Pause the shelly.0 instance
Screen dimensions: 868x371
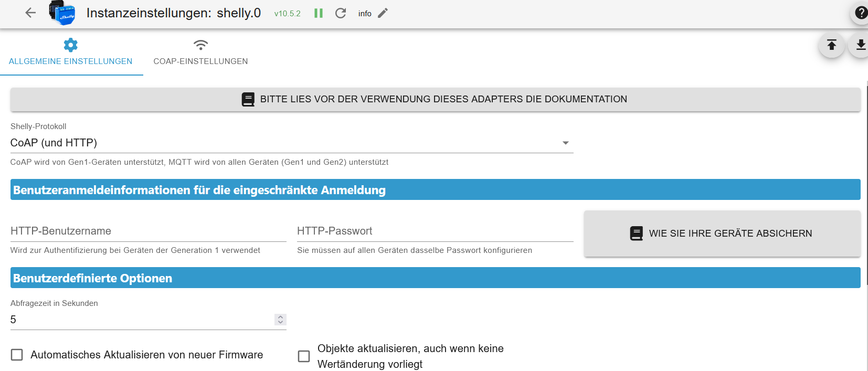point(319,13)
